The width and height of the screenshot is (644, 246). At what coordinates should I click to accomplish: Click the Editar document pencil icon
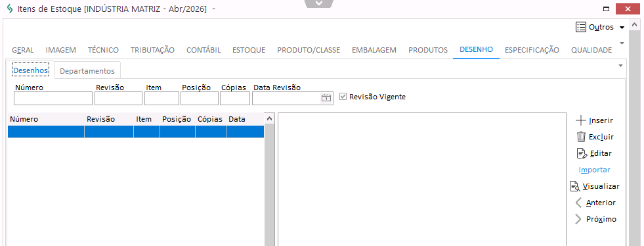coord(582,153)
